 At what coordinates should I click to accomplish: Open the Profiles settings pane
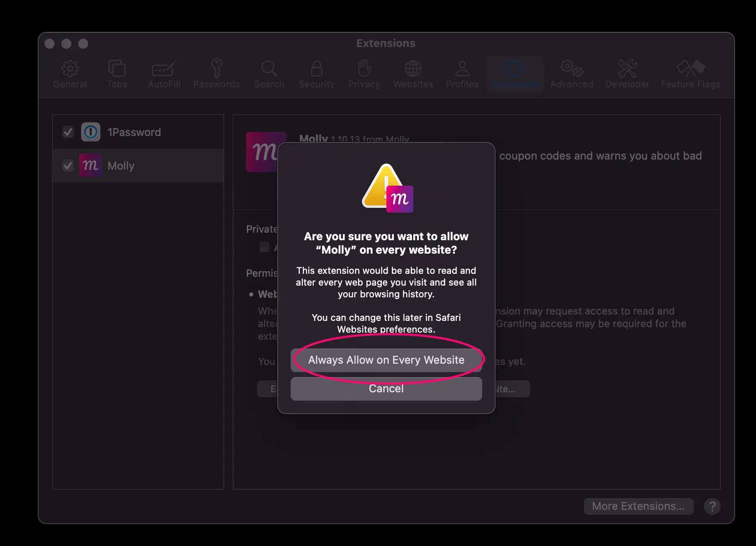point(462,74)
